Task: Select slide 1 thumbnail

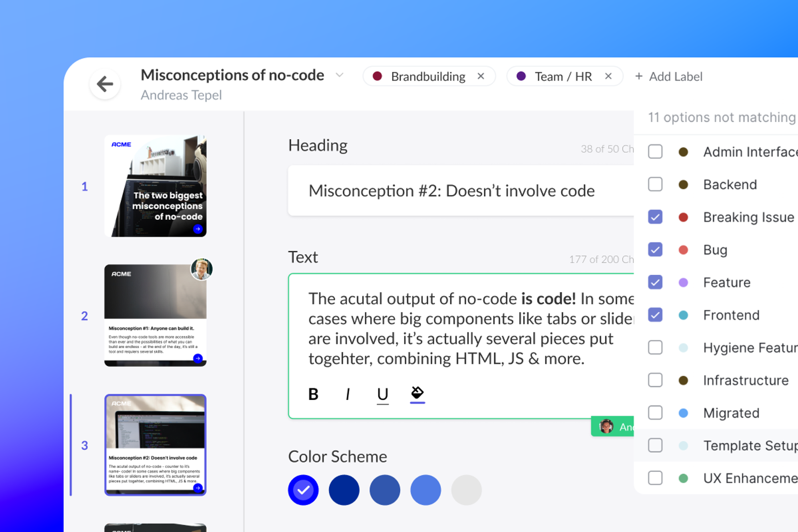Action: click(156, 186)
